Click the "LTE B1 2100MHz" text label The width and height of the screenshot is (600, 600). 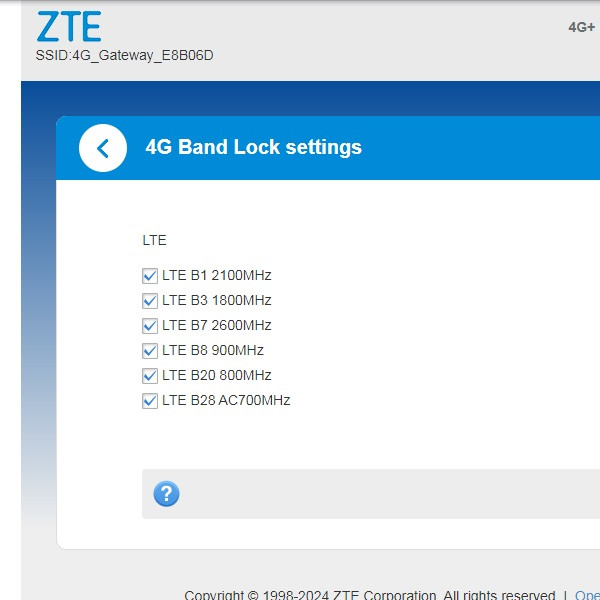(216, 275)
